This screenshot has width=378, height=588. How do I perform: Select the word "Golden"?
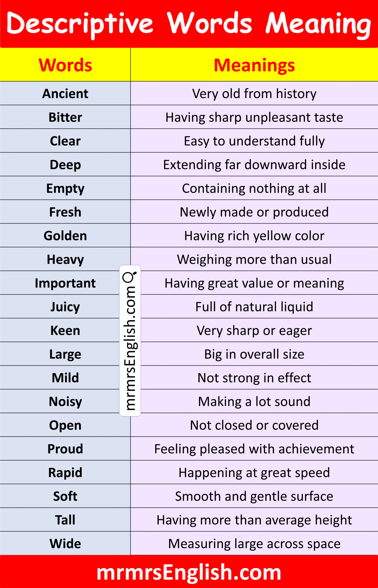click(65, 236)
